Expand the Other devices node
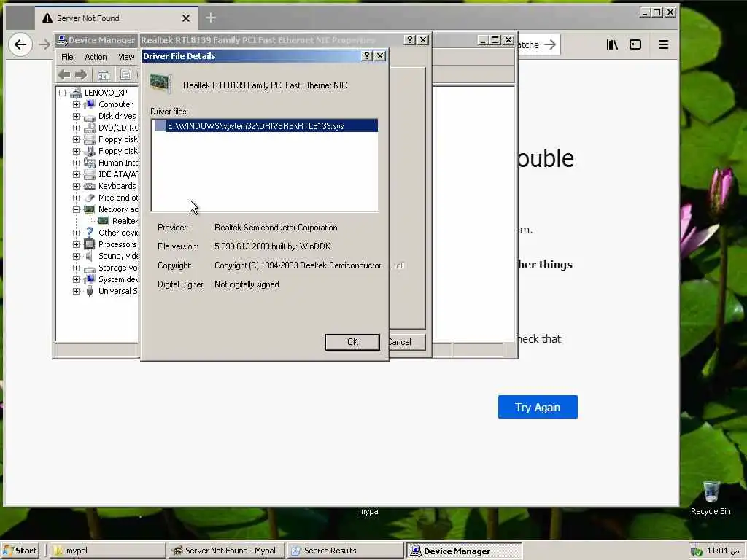 76,233
